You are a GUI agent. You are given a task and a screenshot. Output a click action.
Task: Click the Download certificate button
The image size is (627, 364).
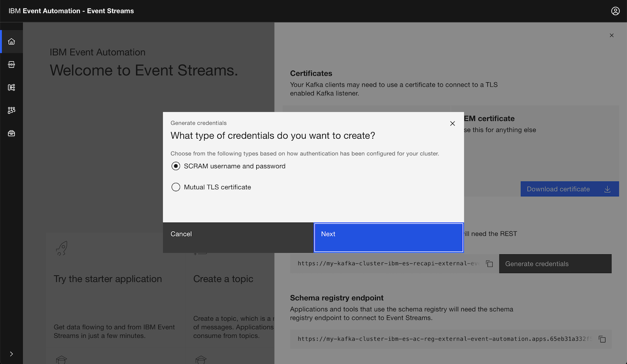tap(569, 189)
